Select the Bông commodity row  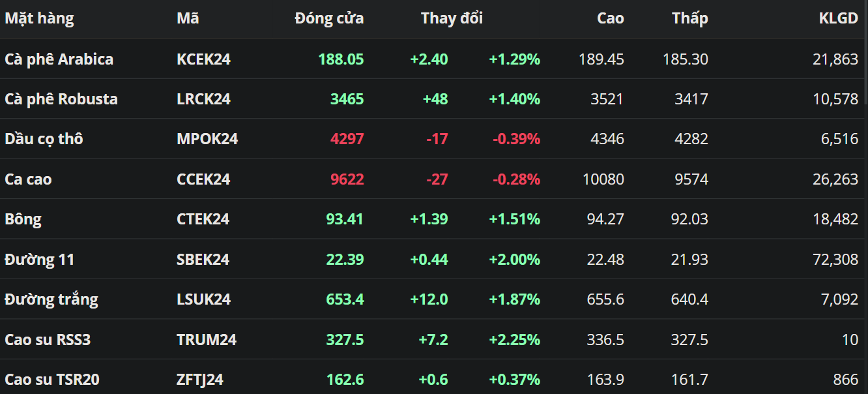[x=23, y=219]
